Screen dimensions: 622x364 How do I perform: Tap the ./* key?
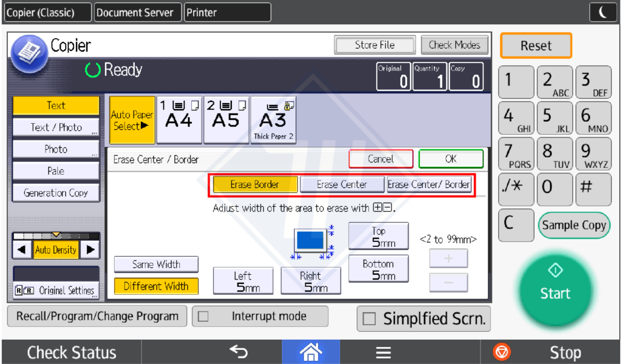pyautogui.click(x=516, y=189)
